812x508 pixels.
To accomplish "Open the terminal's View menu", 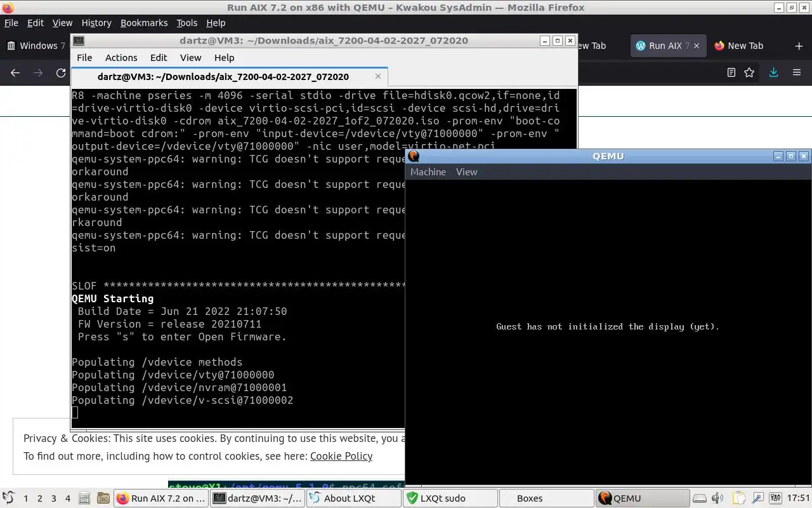I will click(190, 57).
